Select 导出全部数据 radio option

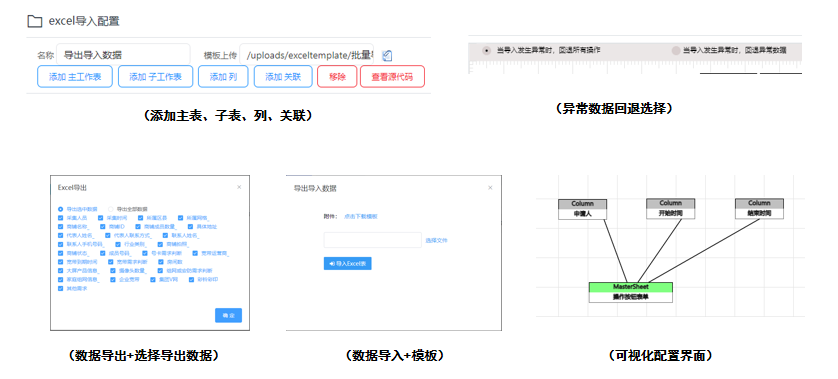tap(111, 209)
